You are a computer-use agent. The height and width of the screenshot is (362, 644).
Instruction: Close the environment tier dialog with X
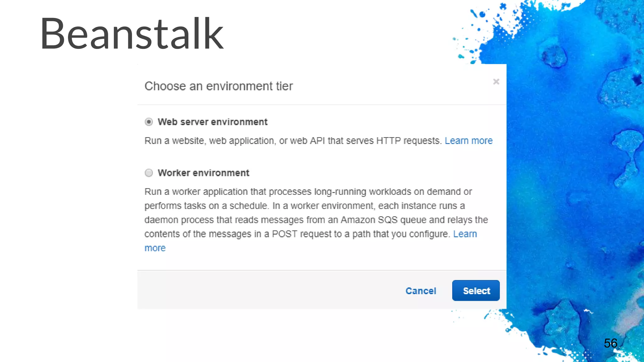[x=496, y=82]
